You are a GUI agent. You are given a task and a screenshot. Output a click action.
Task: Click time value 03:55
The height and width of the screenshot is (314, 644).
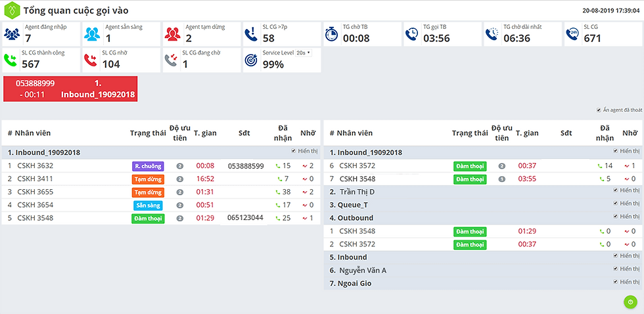coord(527,179)
